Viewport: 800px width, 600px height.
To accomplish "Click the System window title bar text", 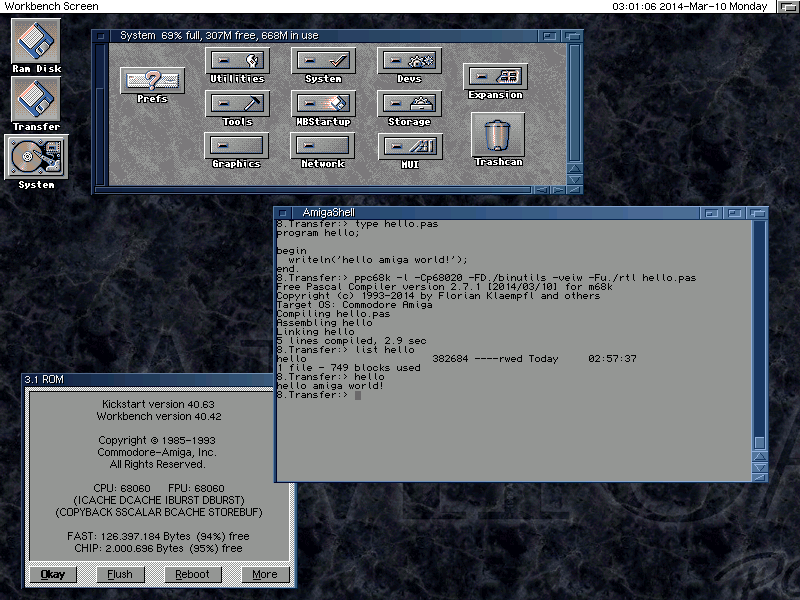I will (219, 36).
